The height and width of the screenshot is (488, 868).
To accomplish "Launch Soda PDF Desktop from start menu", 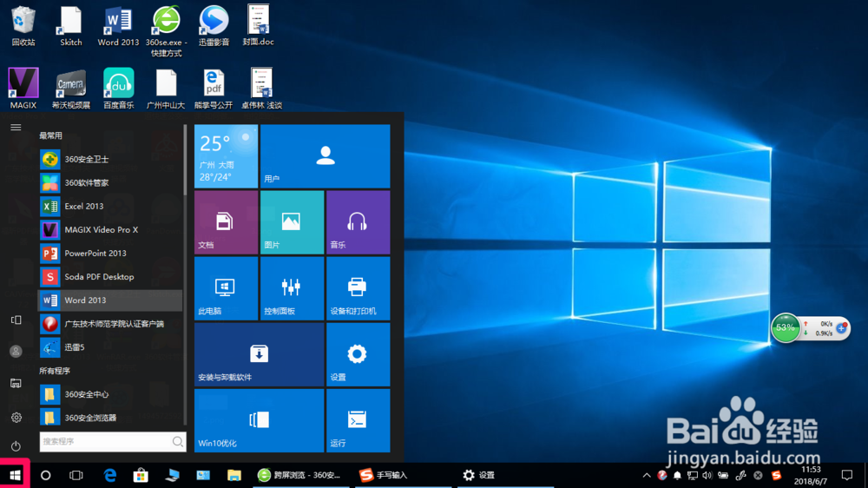I will tap(110, 276).
